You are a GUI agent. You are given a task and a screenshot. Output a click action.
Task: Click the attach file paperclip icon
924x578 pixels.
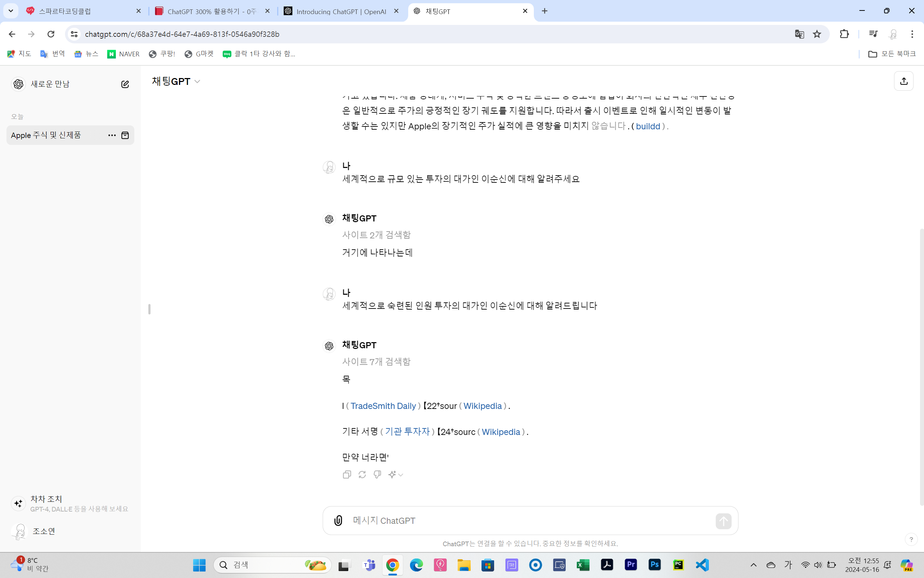pos(338,521)
